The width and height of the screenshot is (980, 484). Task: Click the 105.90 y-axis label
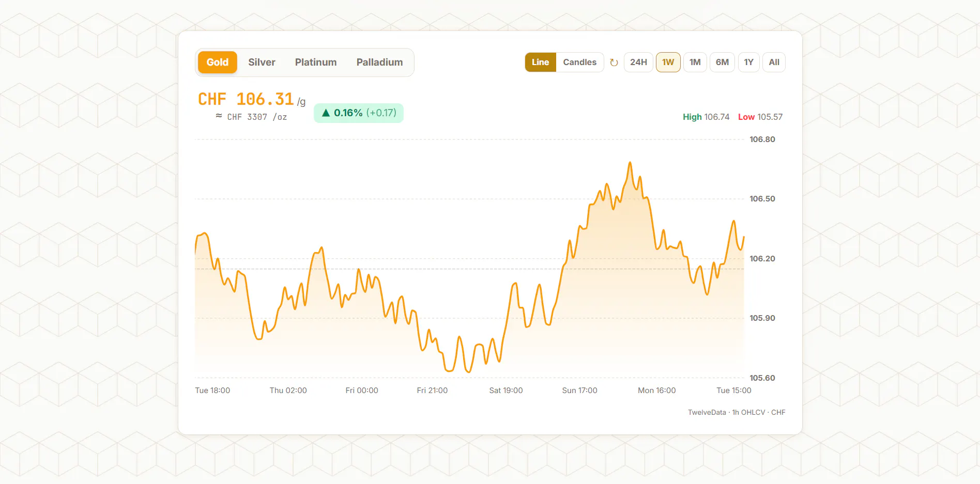click(x=762, y=318)
